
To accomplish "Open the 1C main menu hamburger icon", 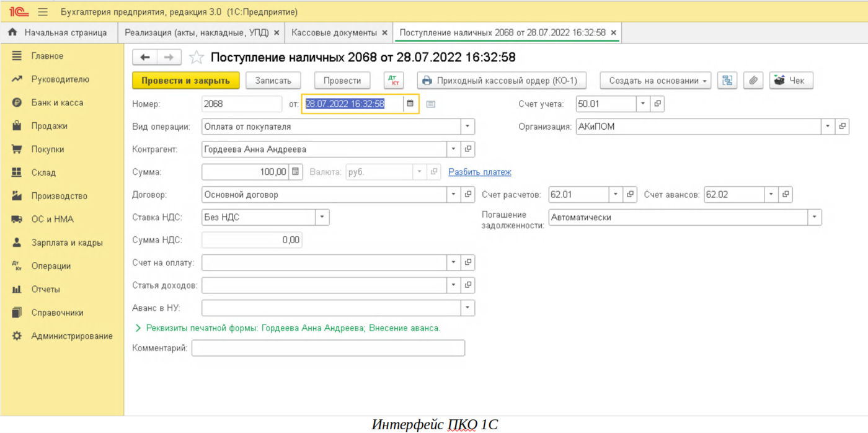I will point(43,12).
